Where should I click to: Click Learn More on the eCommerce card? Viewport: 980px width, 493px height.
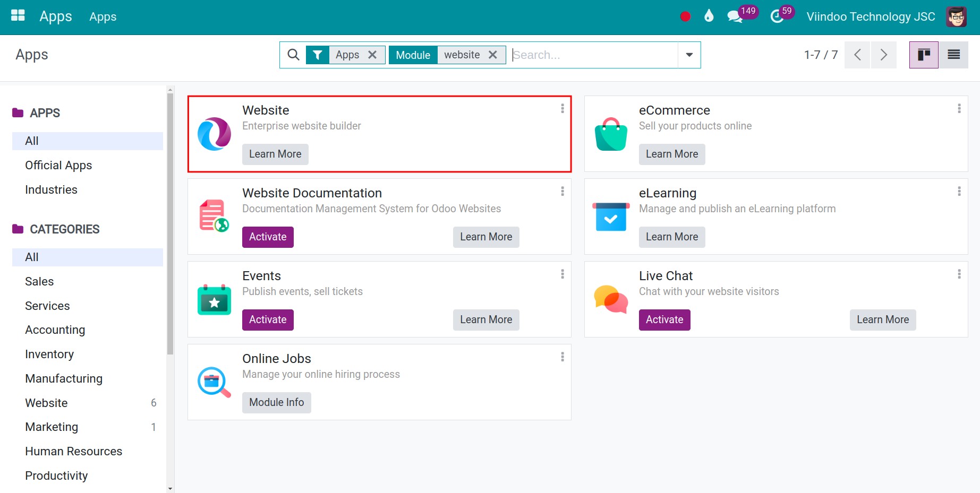pos(672,154)
